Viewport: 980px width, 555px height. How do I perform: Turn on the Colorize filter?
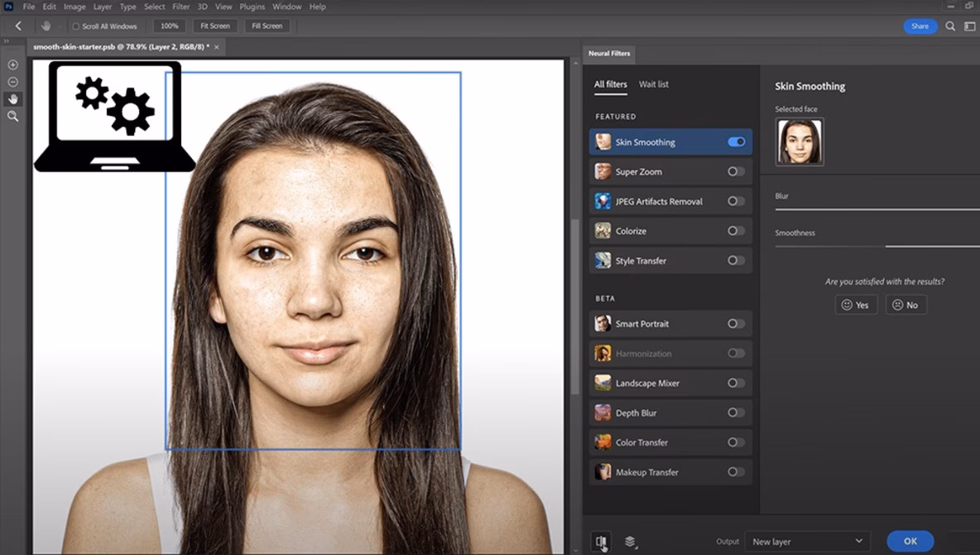click(x=735, y=230)
